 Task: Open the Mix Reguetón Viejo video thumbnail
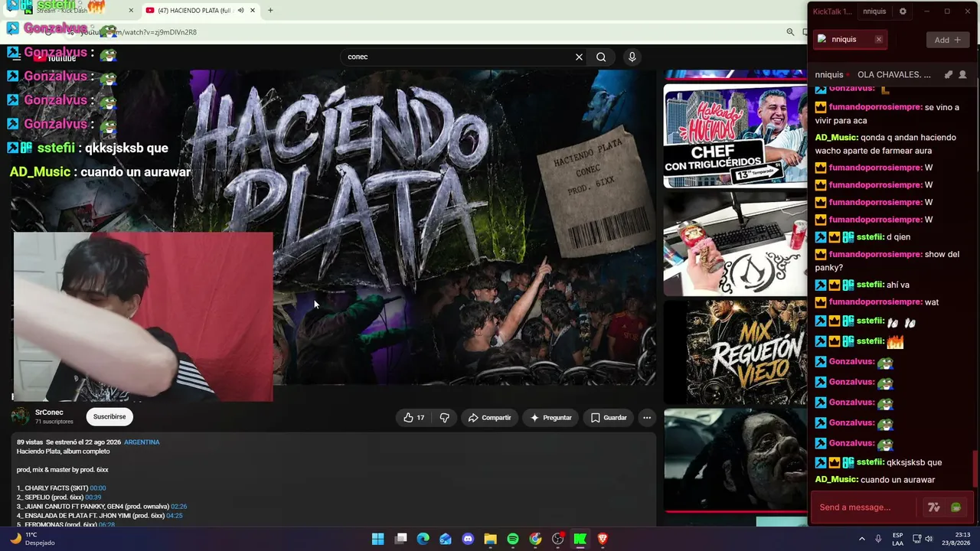(735, 352)
